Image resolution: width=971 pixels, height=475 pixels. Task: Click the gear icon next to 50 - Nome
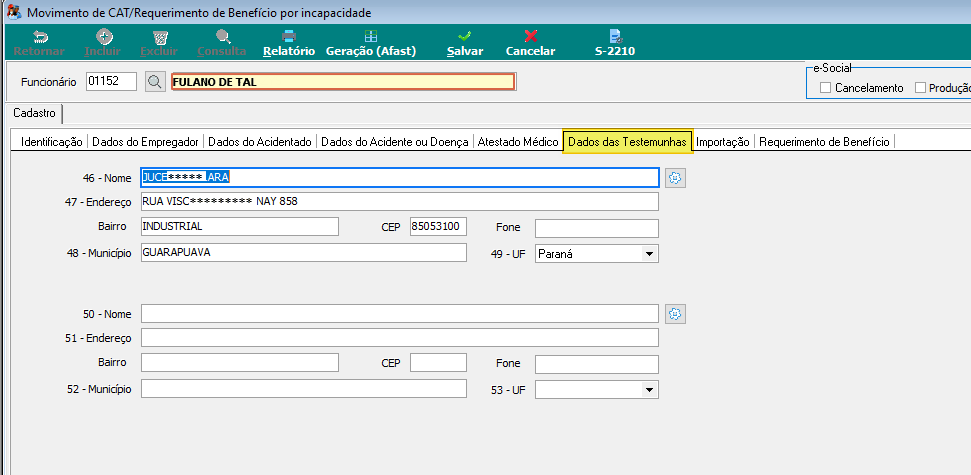(x=676, y=314)
